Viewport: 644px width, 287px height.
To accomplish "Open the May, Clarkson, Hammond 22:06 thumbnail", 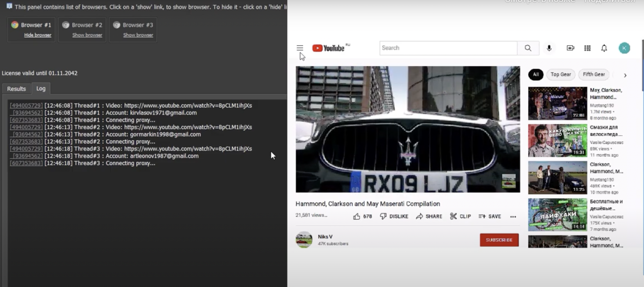I will [x=558, y=103].
